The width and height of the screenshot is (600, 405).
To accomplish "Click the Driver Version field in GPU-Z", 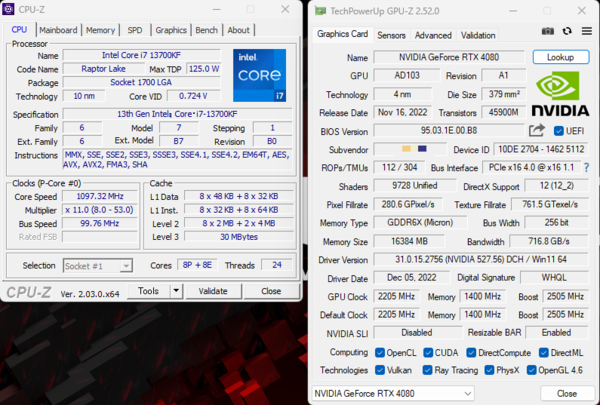I will [x=481, y=259].
